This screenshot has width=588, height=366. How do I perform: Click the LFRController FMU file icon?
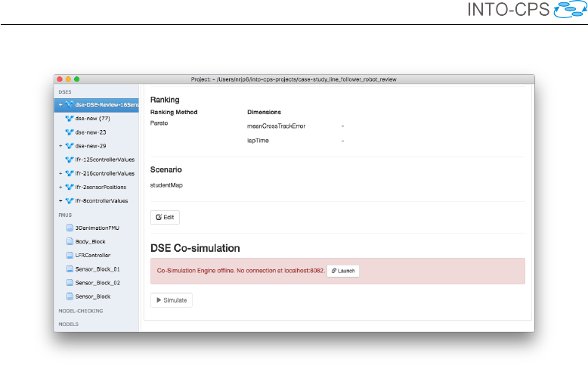70,255
